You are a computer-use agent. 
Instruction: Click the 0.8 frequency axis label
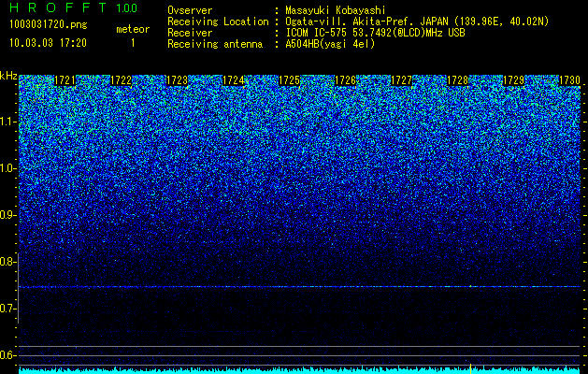7,262
